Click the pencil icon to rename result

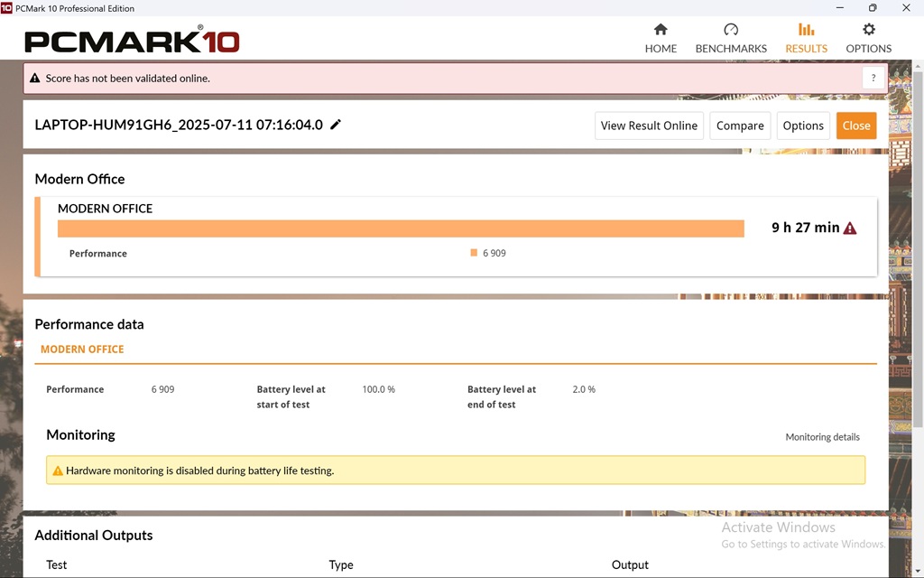[x=336, y=125]
